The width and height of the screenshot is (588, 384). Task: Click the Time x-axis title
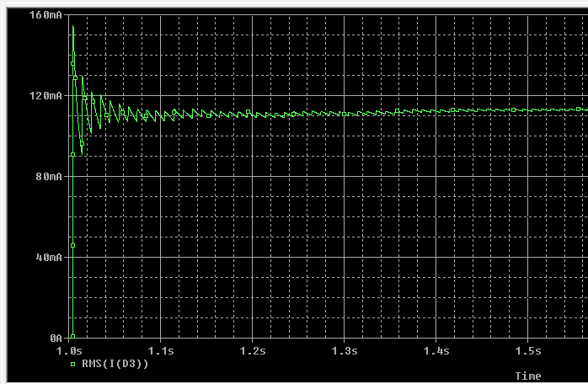tap(527, 376)
